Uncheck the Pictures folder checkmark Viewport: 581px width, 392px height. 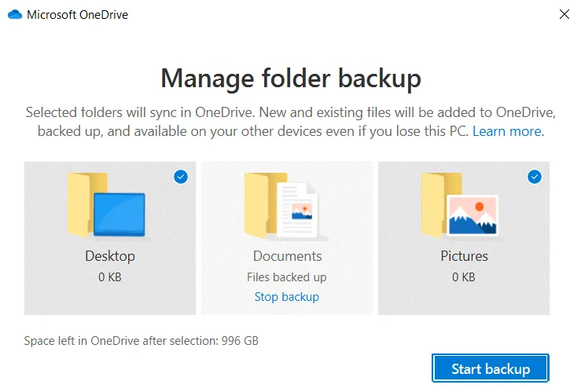pos(535,178)
